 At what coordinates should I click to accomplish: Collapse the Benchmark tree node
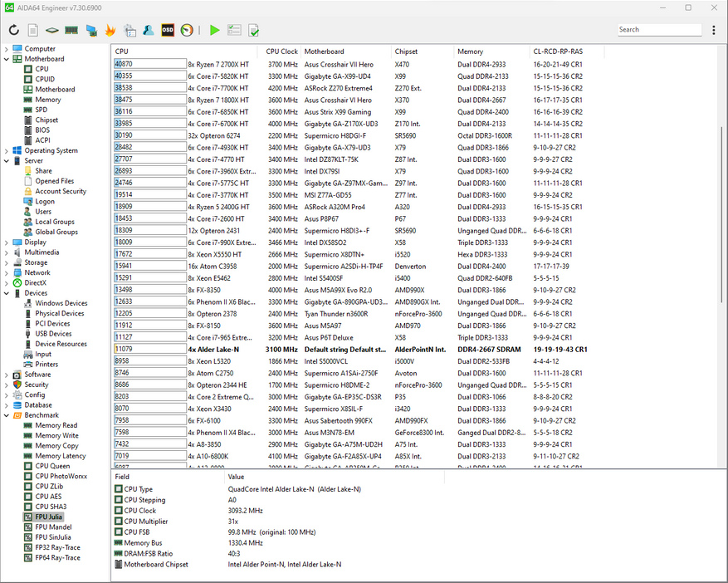[x=7, y=415]
